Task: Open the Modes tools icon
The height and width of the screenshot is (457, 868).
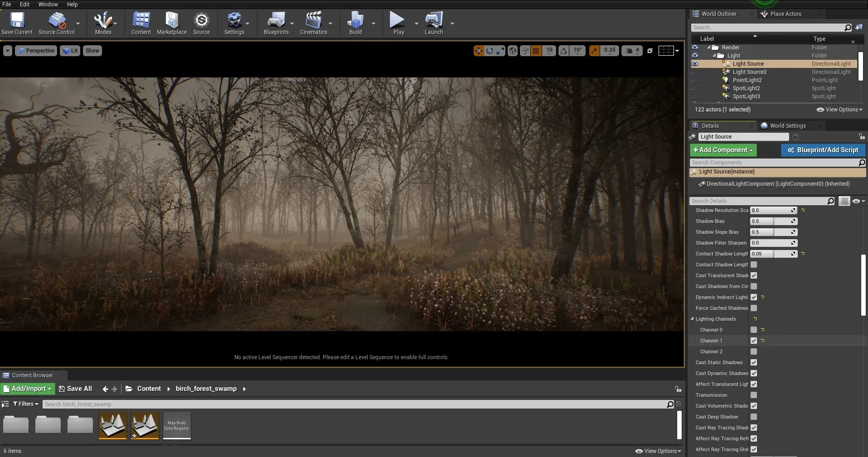Action: [x=103, y=21]
